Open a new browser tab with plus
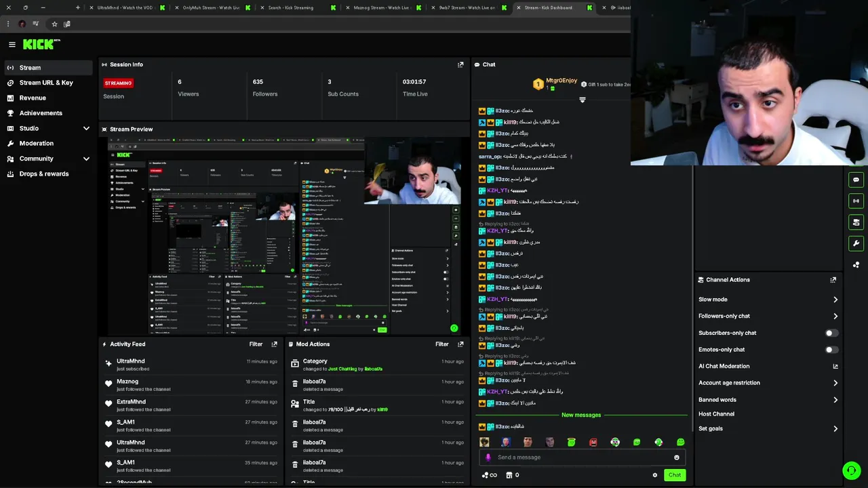Image resolution: width=868 pixels, height=488 pixels. coord(78,7)
